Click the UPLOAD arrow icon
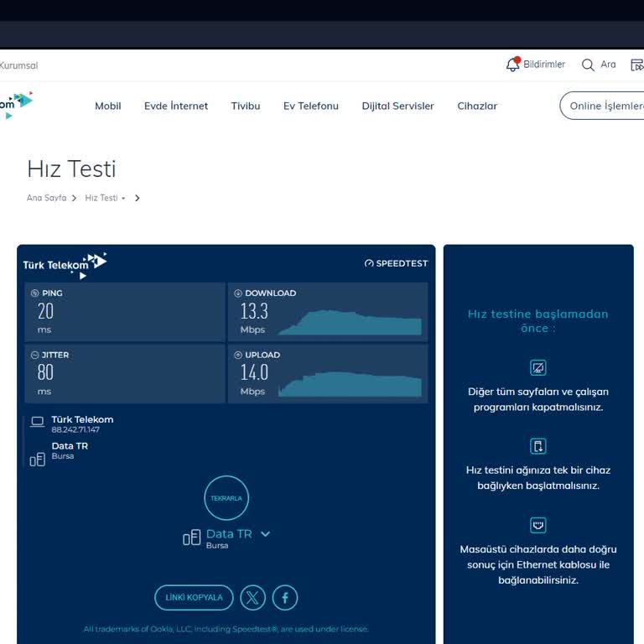 click(238, 356)
